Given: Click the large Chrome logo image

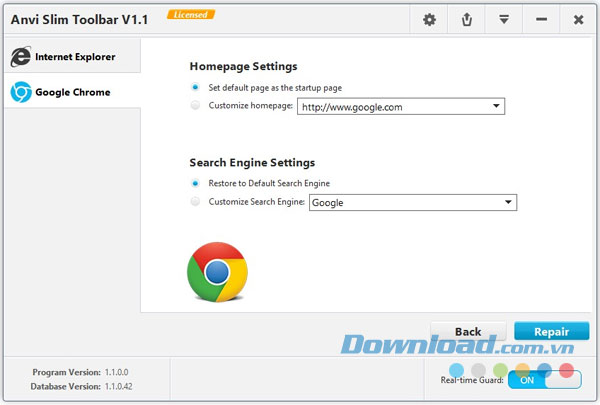Looking at the screenshot, I should [x=217, y=272].
